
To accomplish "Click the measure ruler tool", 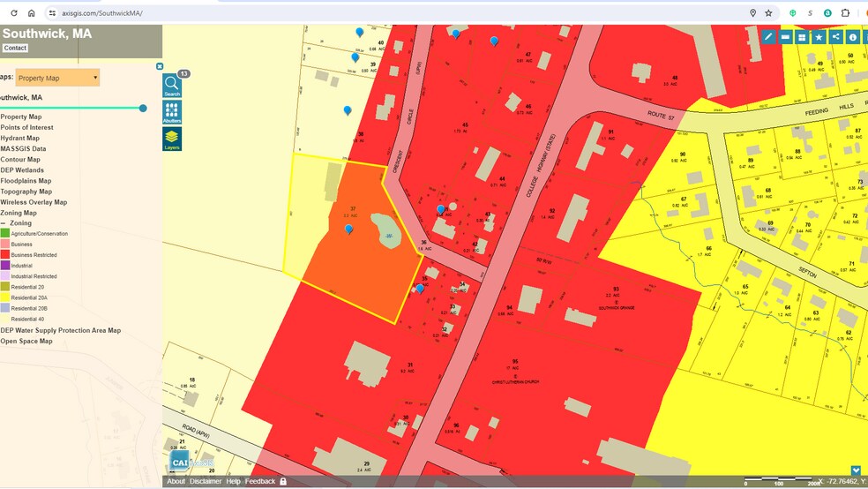I will coord(785,37).
